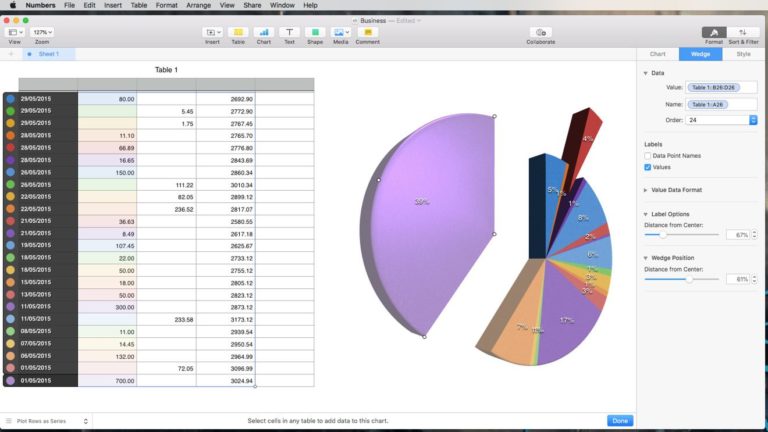This screenshot has width=768, height=432.
Task: Click the Shape toolbar icon
Action: 314,32
